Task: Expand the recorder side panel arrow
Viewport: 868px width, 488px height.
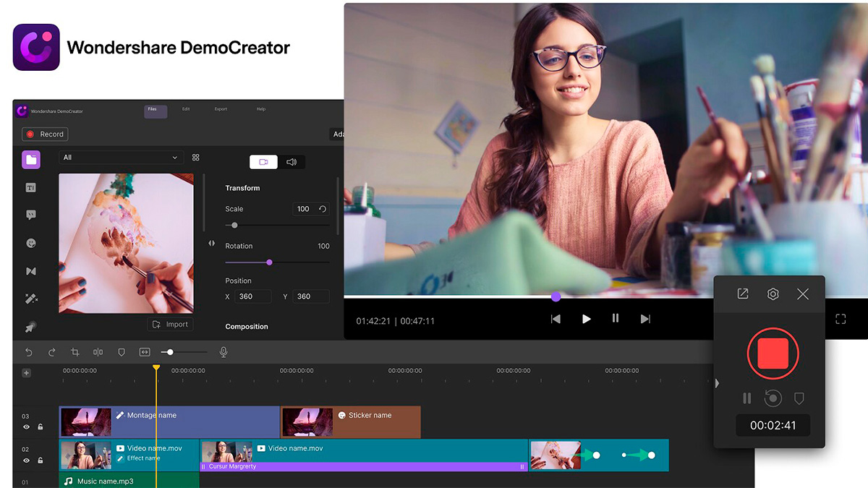Action: tap(716, 383)
